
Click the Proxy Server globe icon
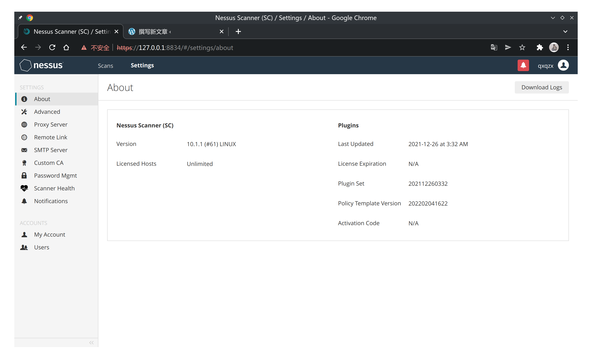pyautogui.click(x=24, y=125)
